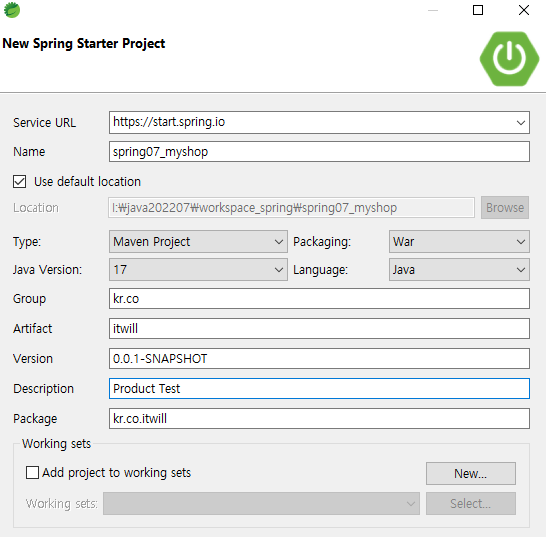Viewport: 546px width, 537px height.
Task: Click the Select... working sets button
Action: (470, 504)
